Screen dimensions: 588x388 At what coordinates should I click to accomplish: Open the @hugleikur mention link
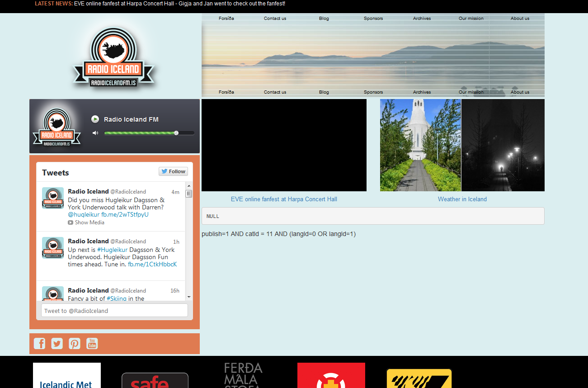[84, 214]
